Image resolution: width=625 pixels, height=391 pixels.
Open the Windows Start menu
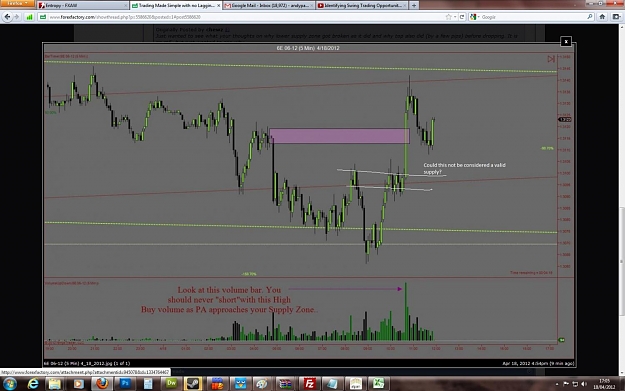point(9,384)
